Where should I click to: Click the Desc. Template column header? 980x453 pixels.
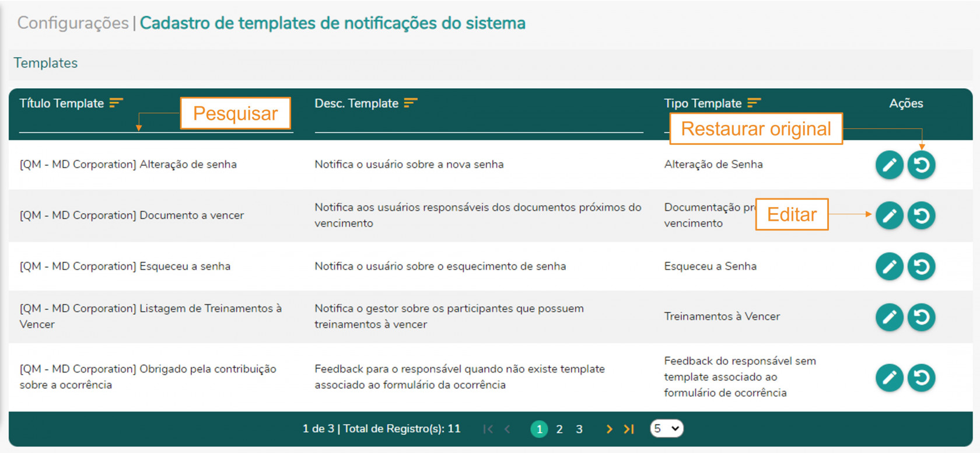[x=356, y=103]
